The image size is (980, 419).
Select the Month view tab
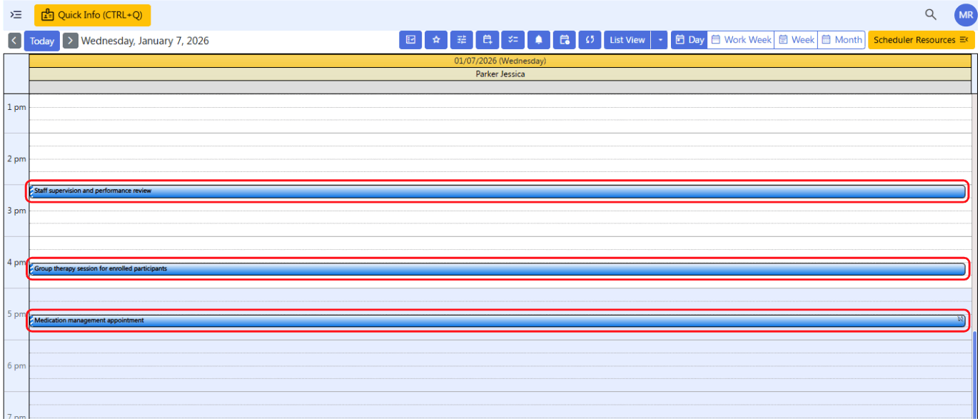(x=842, y=40)
